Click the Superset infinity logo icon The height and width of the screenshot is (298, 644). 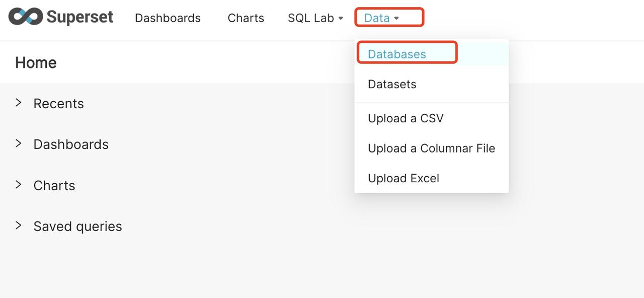[x=26, y=17]
